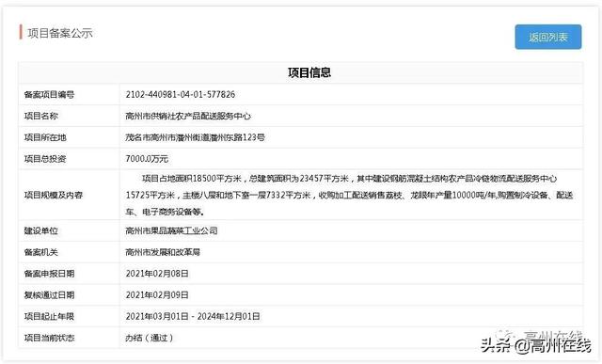Click the status value 办结（通过）
Image resolution: width=602 pixels, height=364 pixels.
pyautogui.click(x=150, y=338)
